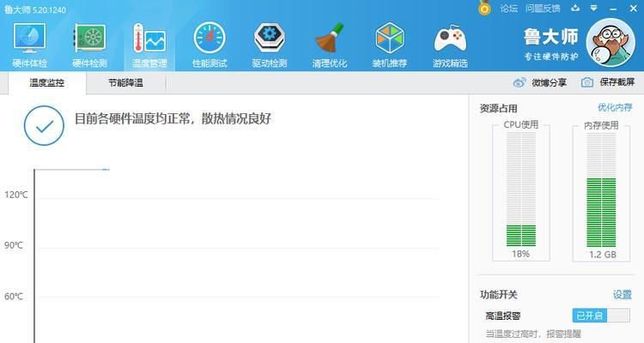Screen dimensions: 644x343
Task: Click the 120℃ axis label
Action: (x=16, y=195)
